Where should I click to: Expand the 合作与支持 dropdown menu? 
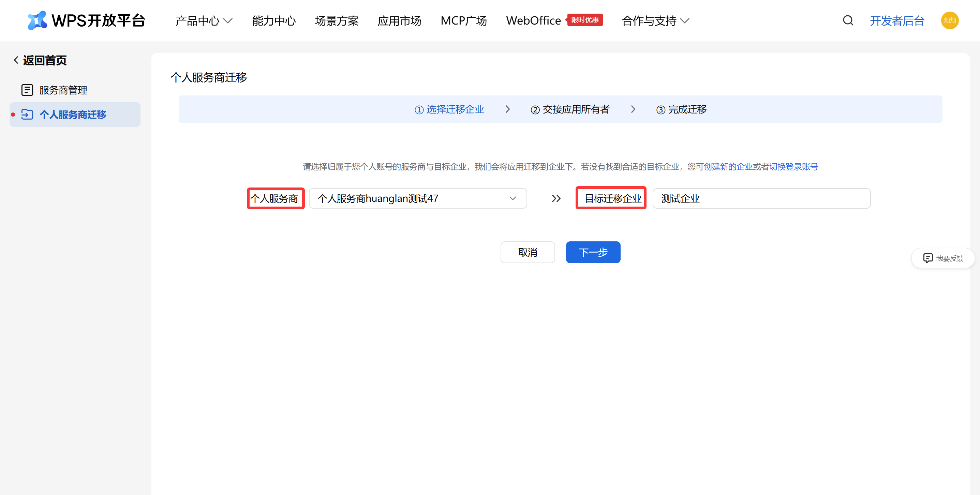(x=655, y=20)
